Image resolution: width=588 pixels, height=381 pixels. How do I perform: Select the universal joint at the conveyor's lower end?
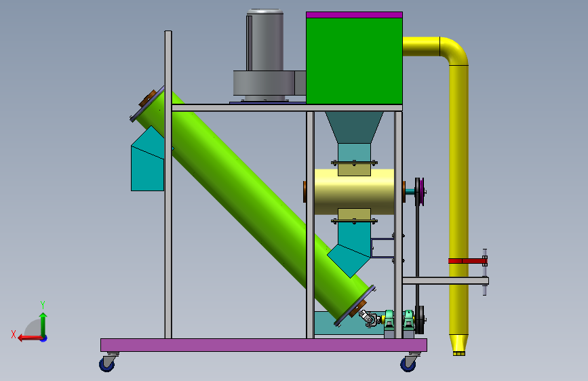[x=368, y=318]
